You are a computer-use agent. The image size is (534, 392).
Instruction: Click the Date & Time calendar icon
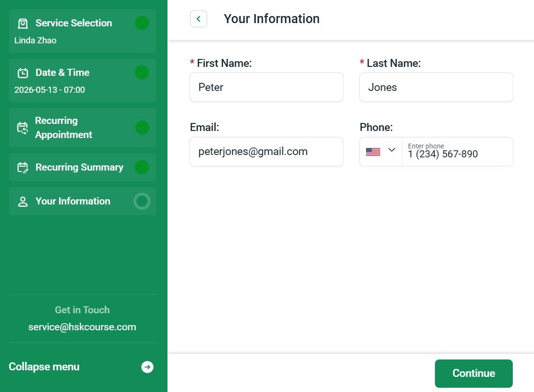click(x=23, y=73)
